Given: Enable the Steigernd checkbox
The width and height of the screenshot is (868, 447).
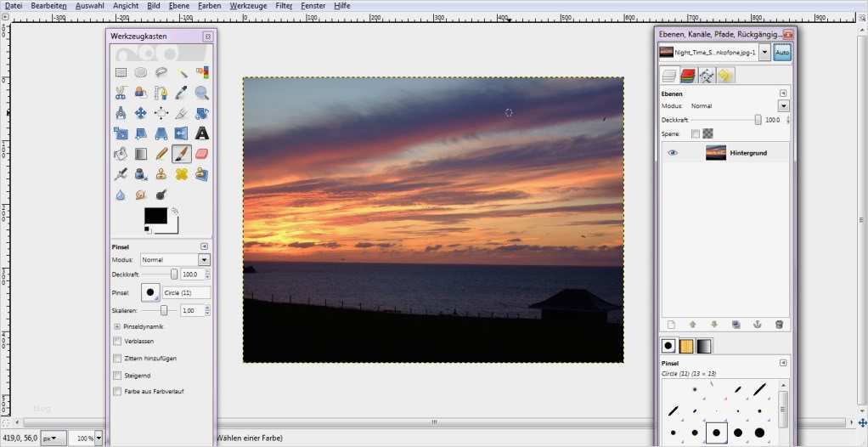Looking at the screenshot, I should tap(117, 376).
